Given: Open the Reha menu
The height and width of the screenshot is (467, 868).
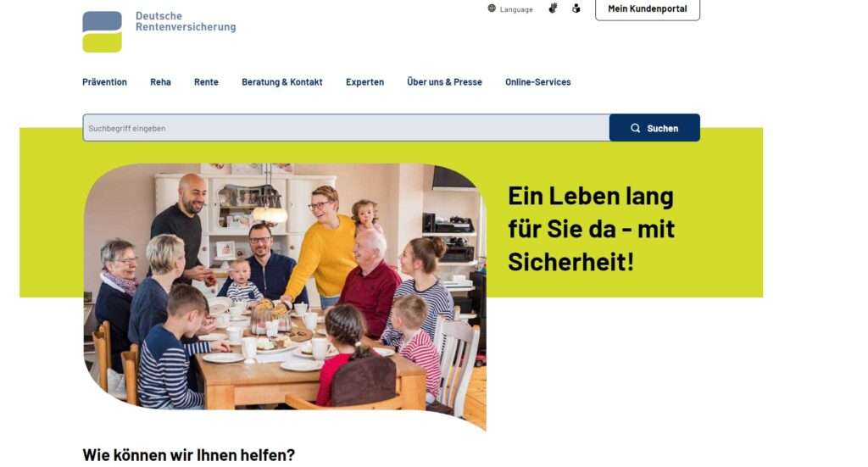Looking at the screenshot, I should [x=160, y=82].
